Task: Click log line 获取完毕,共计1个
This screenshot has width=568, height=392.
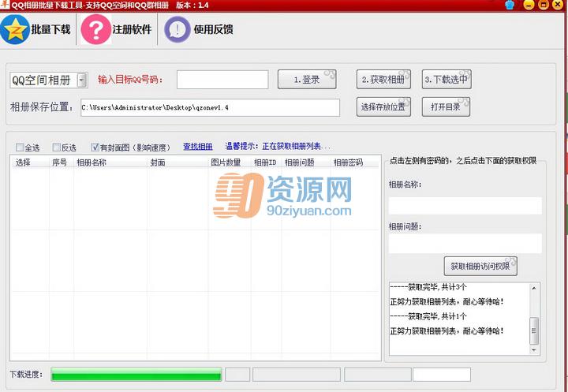Action: click(428, 316)
